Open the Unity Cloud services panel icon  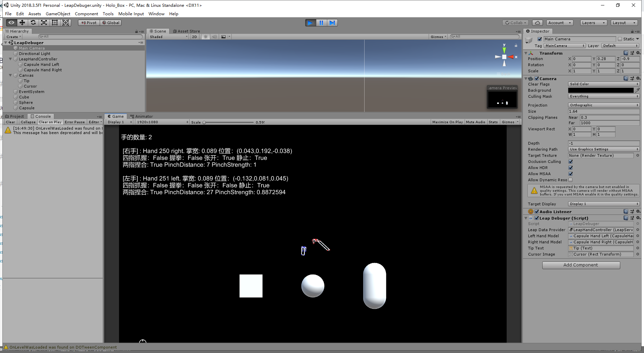[x=537, y=22]
